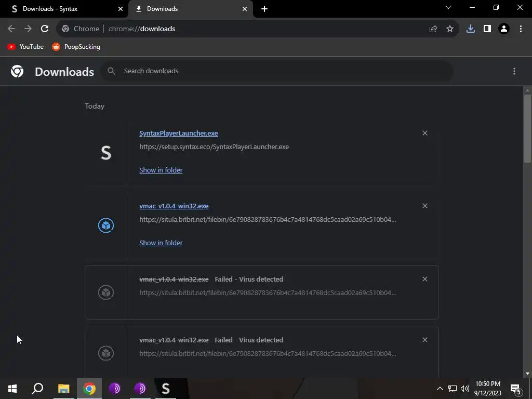Expand the system tray hidden icons chevron
532x399 pixels.
[x=440, y=389]
